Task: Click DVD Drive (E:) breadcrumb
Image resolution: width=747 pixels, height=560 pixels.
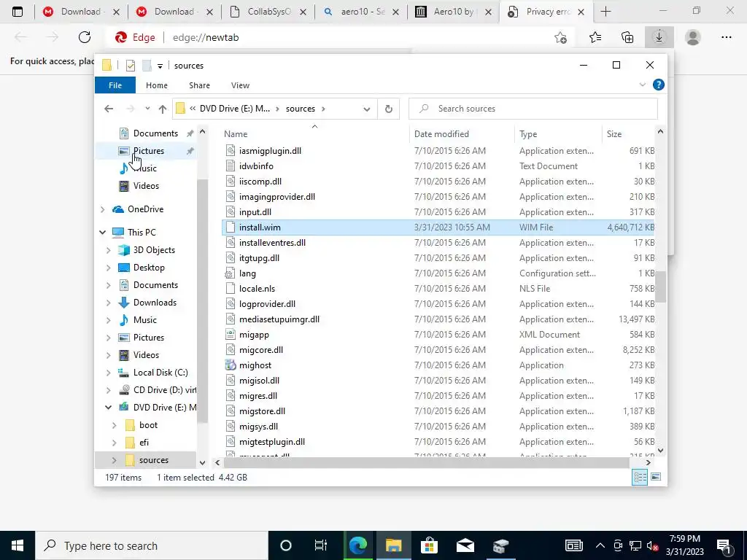Action: [234, 109]
